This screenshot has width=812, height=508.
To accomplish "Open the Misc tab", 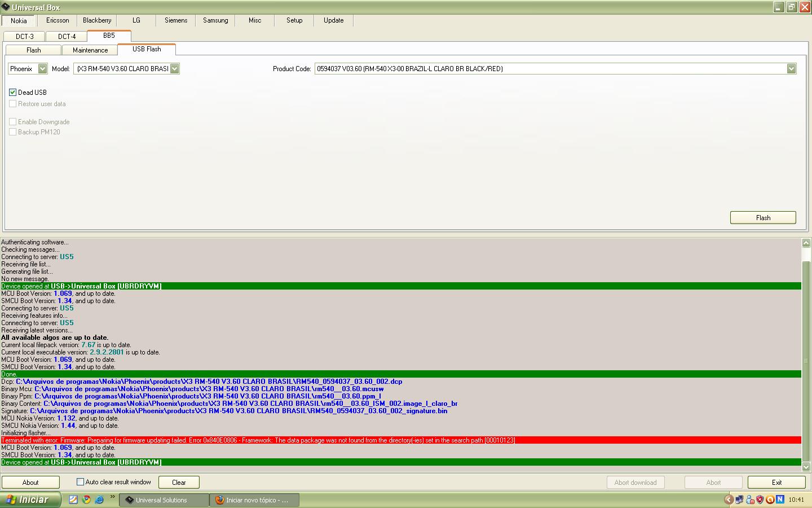I will click(x=255, y=20).
